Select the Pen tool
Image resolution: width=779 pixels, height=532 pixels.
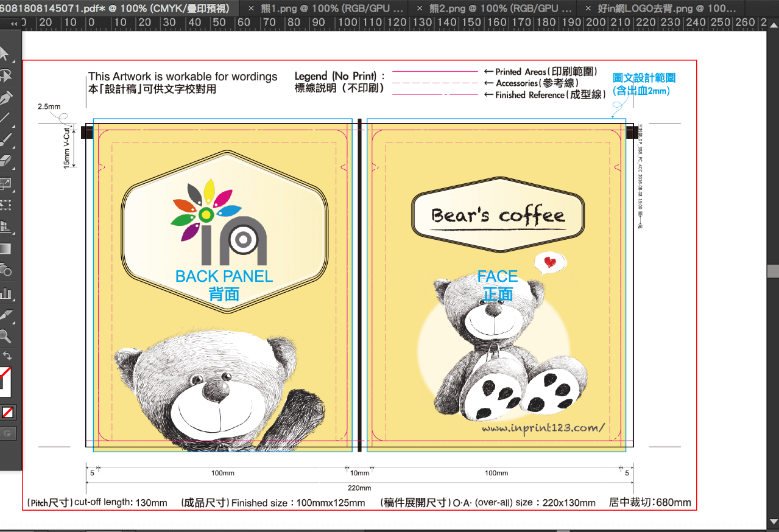tap(5, 97)
